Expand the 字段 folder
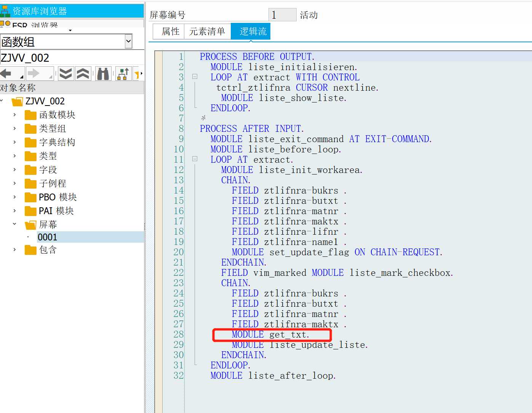The image size is (532, 413). pos(14,170)
